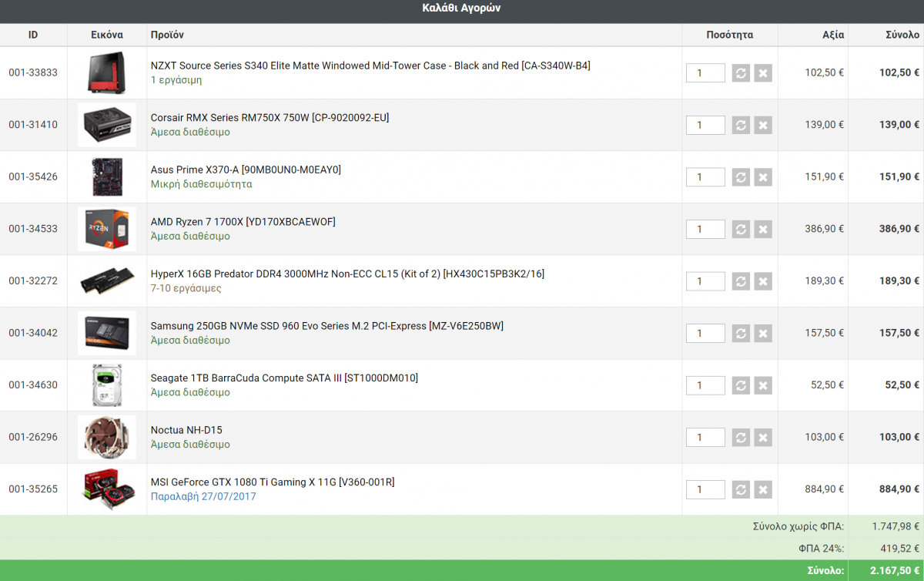924x581 pixels.
Task: Edit quantity field for HyperX Predator DDR4
Action: coord(705,281)
